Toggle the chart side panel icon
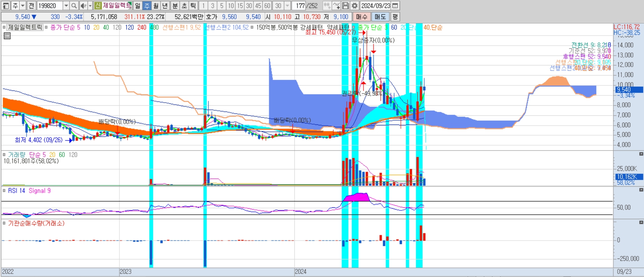Screen dimensions: 644x277 point(6,6)
